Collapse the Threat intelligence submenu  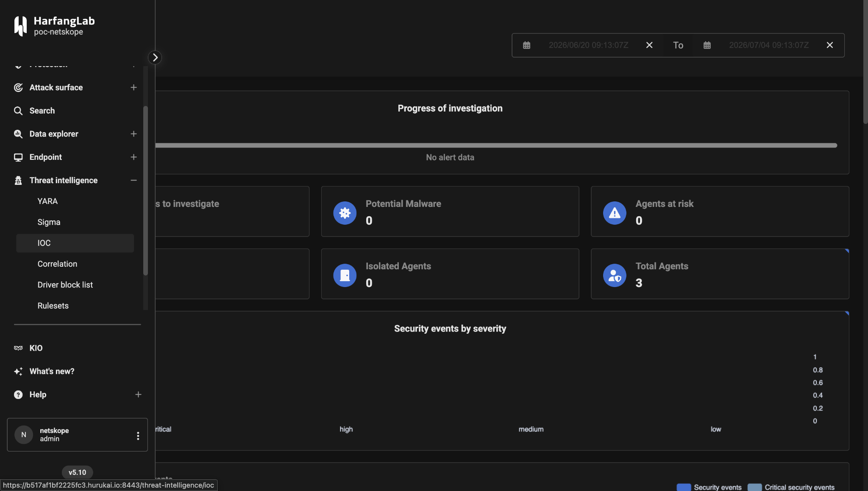point(134,181)
